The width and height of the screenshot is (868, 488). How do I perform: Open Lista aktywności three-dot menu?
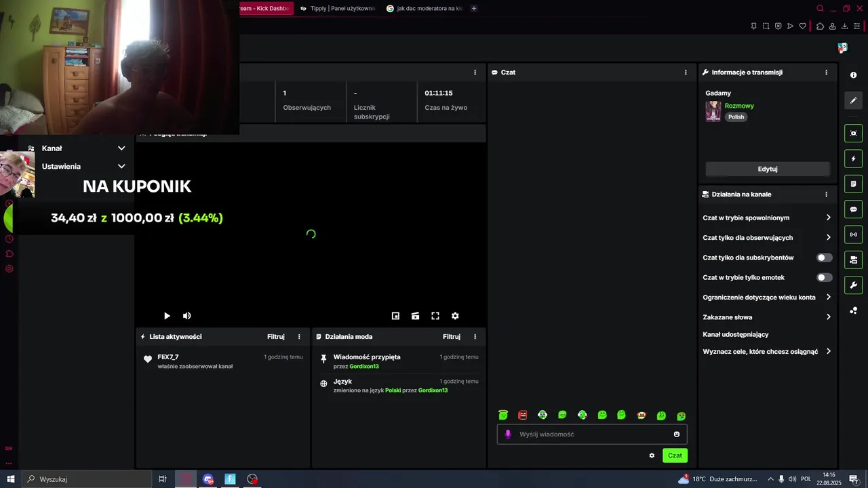pyautogui.click(x=299, y=337)
